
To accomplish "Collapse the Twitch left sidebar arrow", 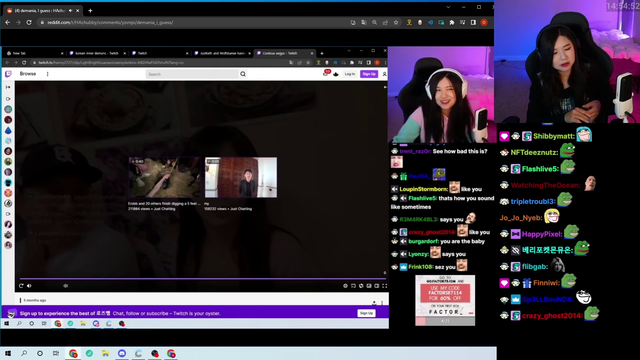I will pos(8,87).
